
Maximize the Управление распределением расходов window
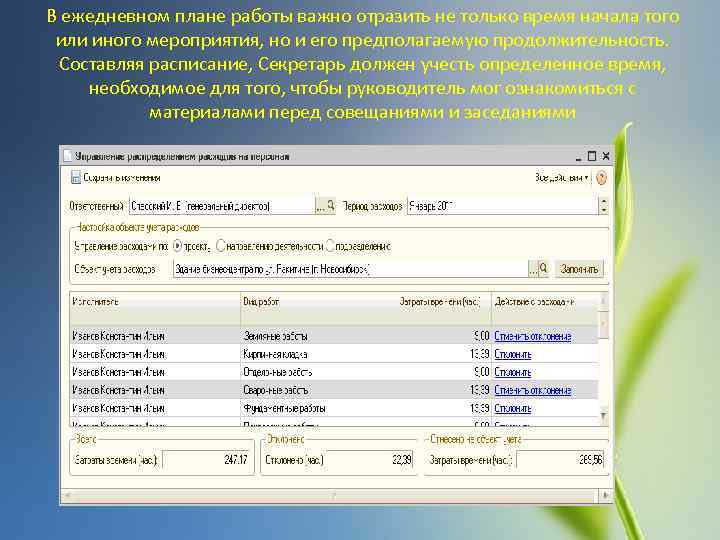tap(592, 156)
